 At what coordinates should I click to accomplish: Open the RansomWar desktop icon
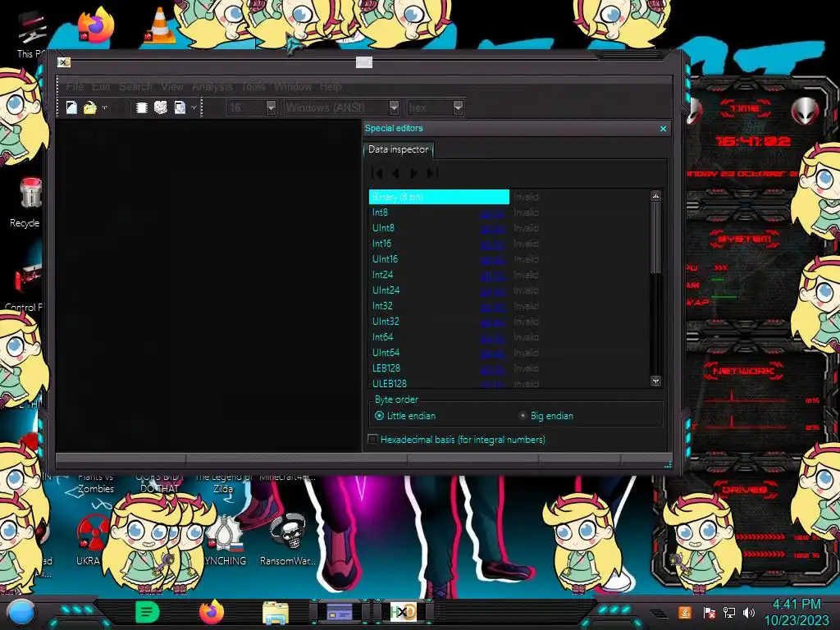pos(288,538)
